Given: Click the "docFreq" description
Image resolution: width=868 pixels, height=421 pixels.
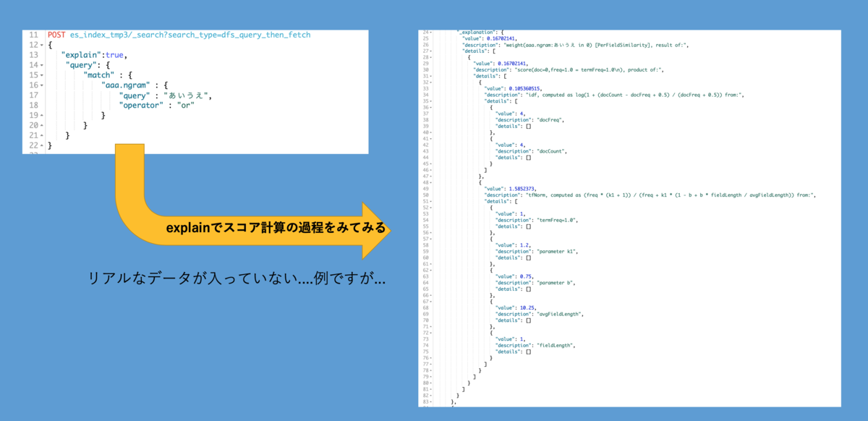Looking at the screenshot, I should click(x=550, y=120).
